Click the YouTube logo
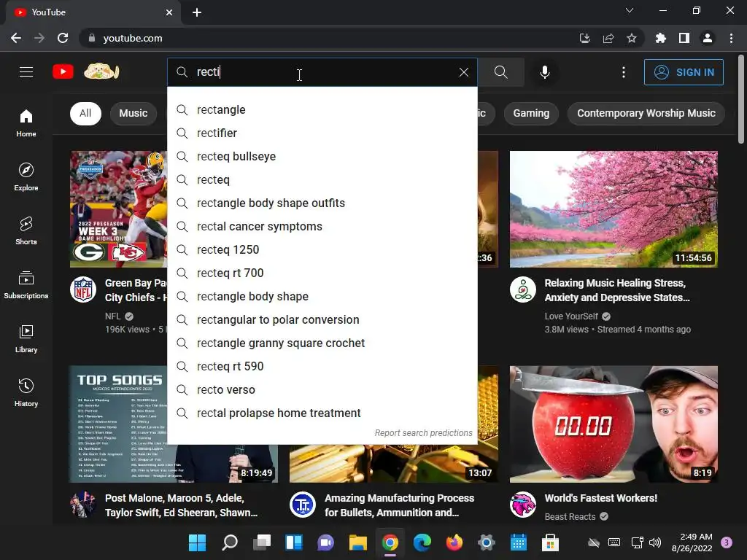This screenshot has width=747, height=560. pyautogui.click(x=63, y=72)
